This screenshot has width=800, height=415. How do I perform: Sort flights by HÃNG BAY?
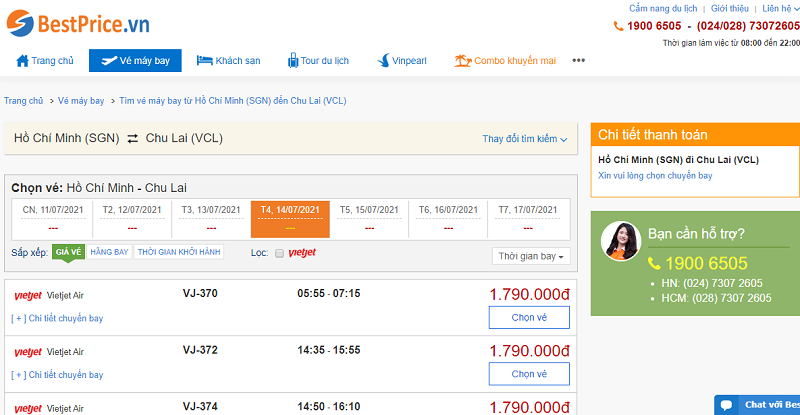109,252
